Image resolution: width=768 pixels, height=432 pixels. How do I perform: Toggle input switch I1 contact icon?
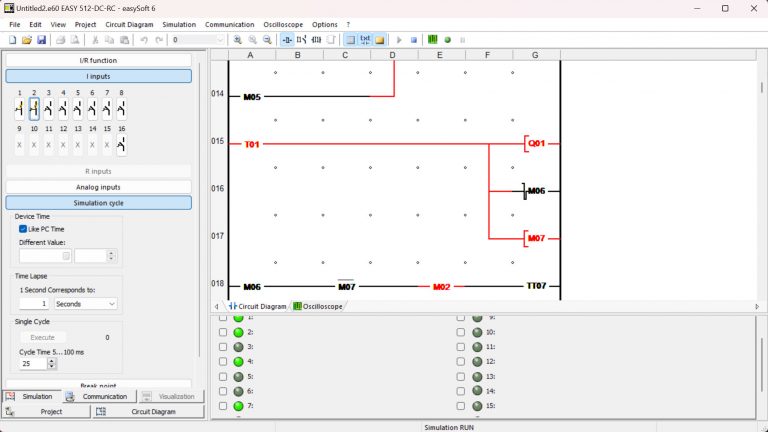tap(19, 108)
